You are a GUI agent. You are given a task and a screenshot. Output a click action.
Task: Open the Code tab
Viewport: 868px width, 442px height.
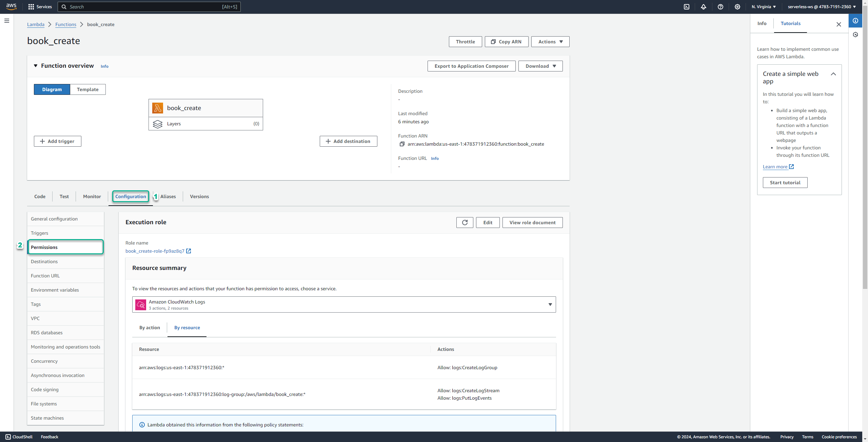[x=40, y=196]
